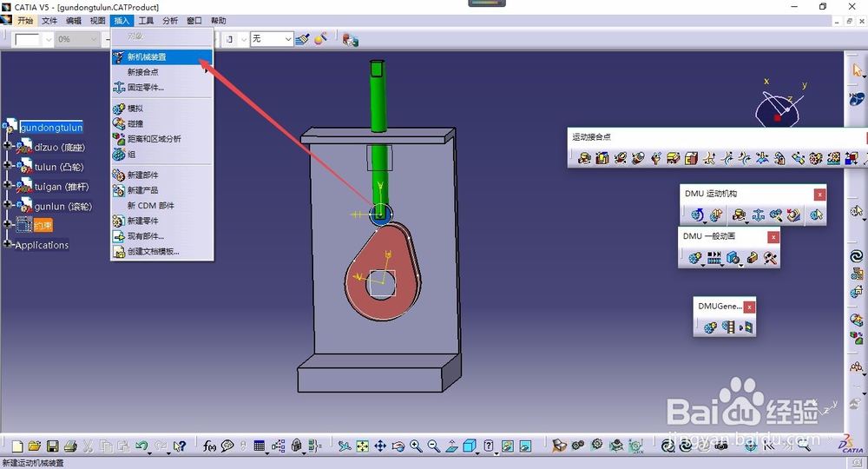Choose 现有部件... menu entry

(x=161, y=236)
